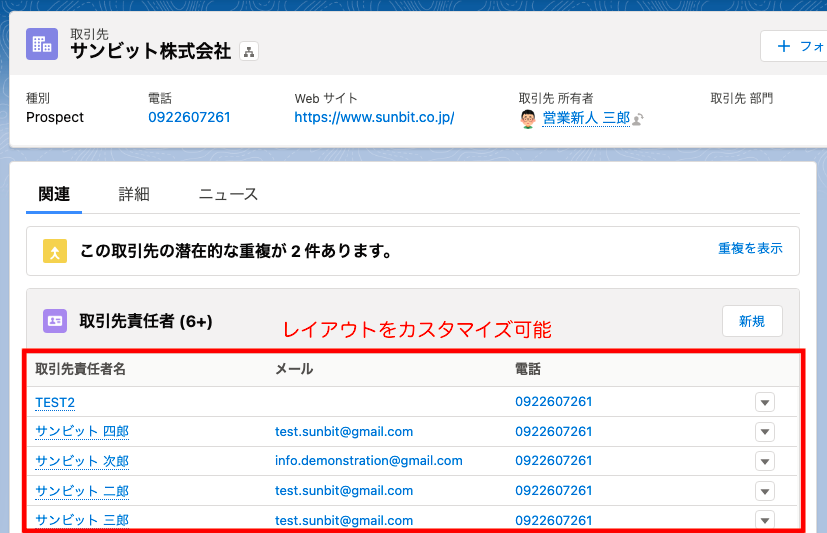Open owner 営業新人 三郎 profile link
Viewport: 827px width, 533px height.
click(586, 118)
